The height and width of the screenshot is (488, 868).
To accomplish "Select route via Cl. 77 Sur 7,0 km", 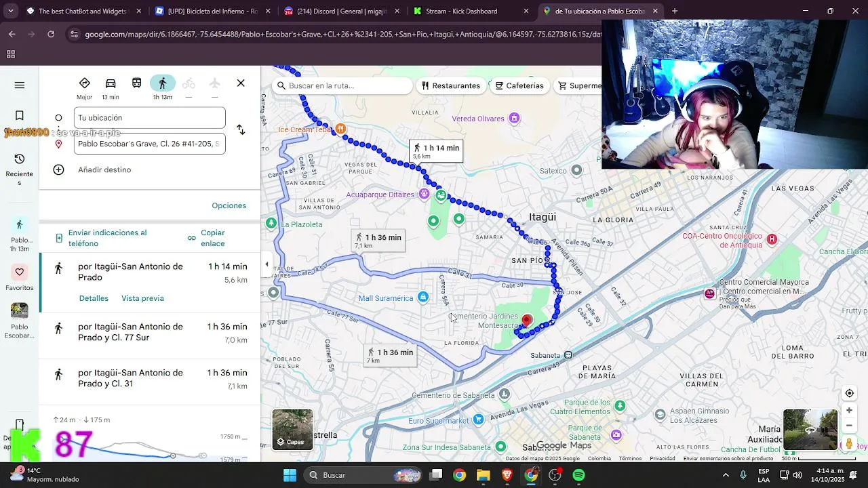I will point(150,335).
